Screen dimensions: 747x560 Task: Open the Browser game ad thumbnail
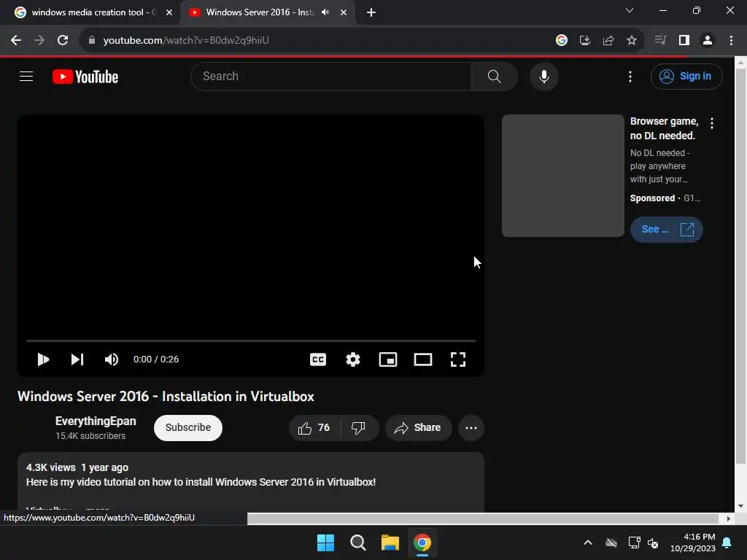coord(562,176)
